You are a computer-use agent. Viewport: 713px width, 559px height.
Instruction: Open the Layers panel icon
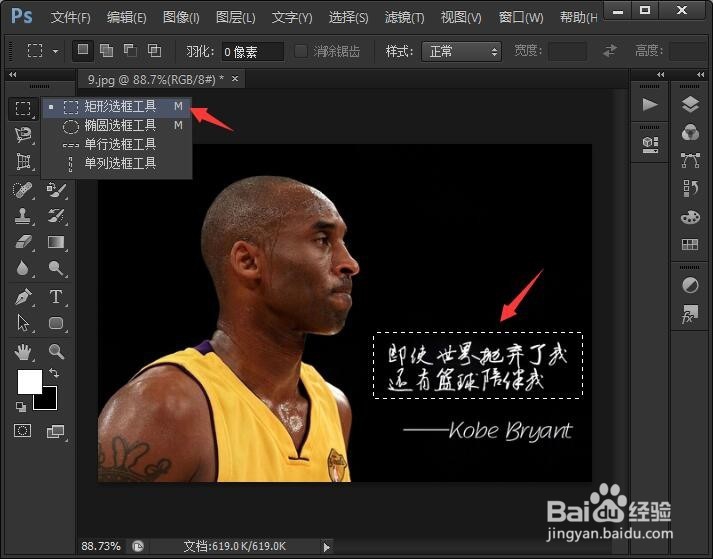click(x=690, y=105)
